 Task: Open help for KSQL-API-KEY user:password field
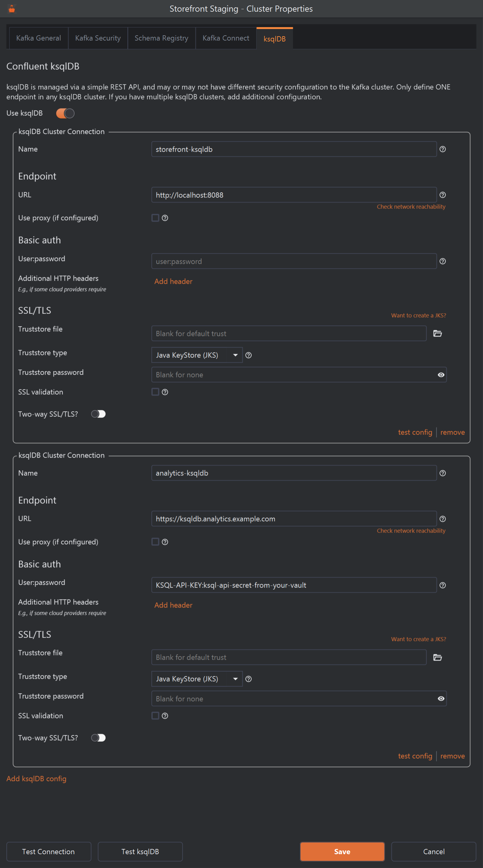click(442, 585)
